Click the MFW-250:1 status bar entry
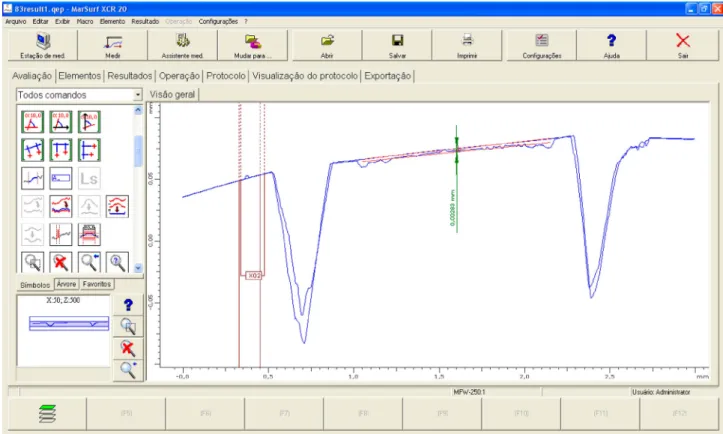This screenshot has width=723, height=434. coord(469,392)
